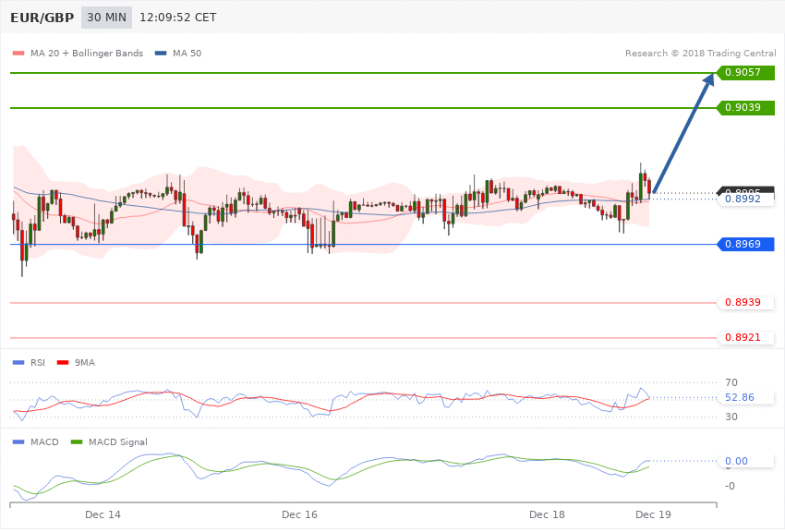Select the EUR/GBP pair title
The width and height of the screenshot is (785, 532).
[42, 18]
